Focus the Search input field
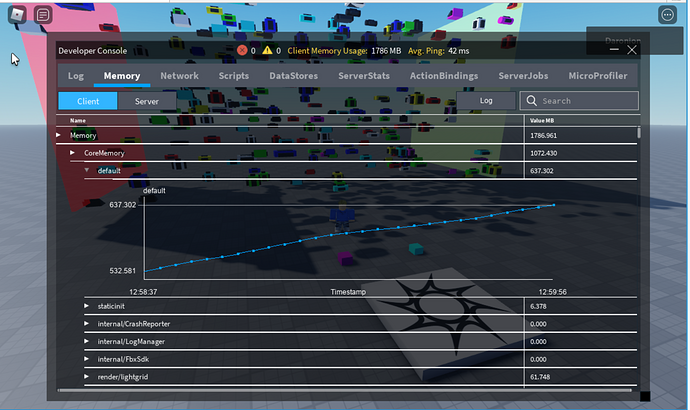 point(579,101)
